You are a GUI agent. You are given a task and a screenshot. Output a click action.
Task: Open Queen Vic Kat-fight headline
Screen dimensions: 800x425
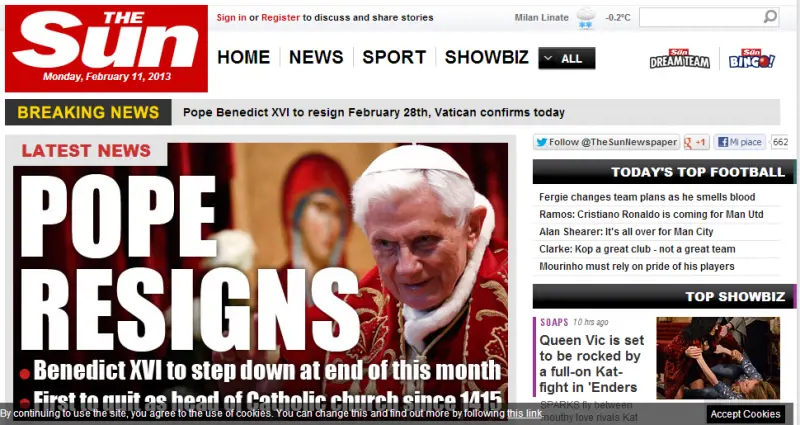point(592,363)
